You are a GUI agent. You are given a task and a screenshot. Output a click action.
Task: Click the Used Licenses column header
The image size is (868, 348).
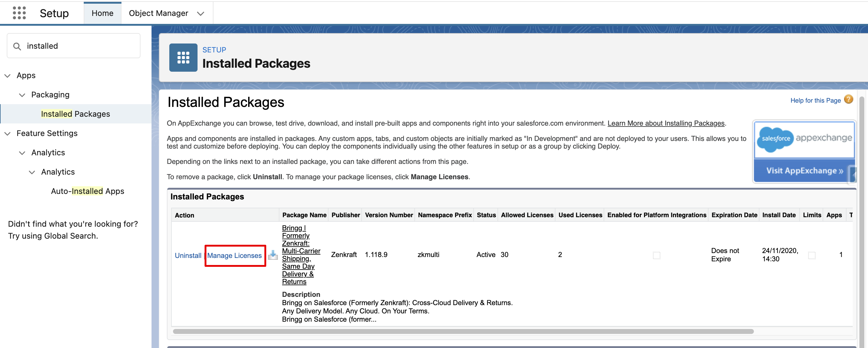[580, 215]
